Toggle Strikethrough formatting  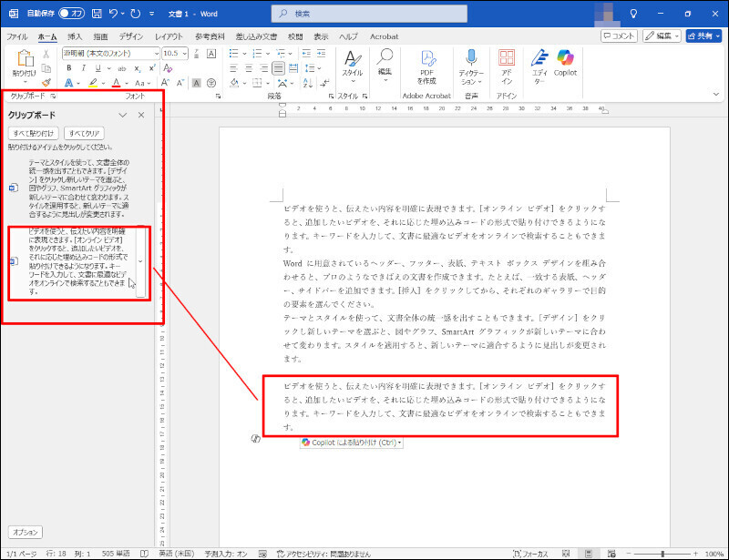click(122, 68)
